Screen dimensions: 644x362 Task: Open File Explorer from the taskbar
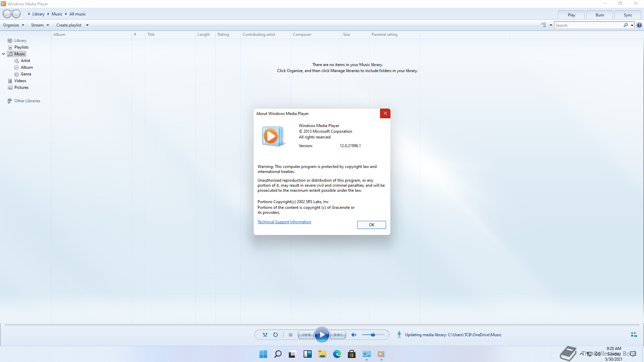click(x=322, y=354)
